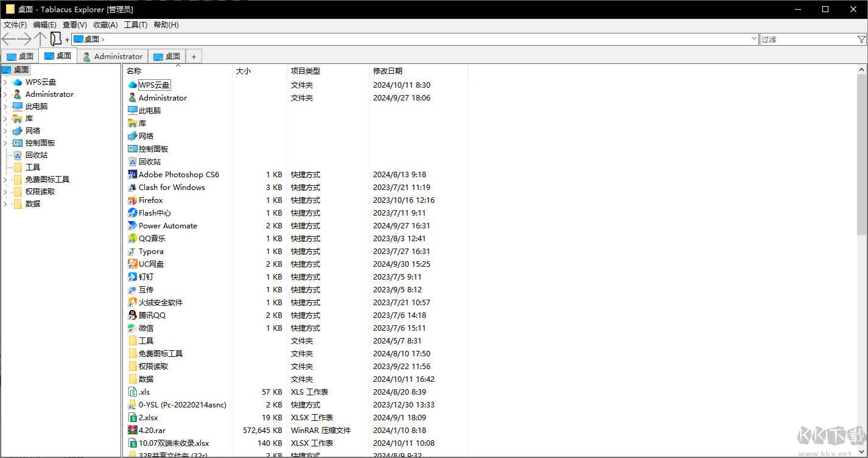The width and height of the screenshot is (868, 458).
Task: Click the Firefox shortcut icon
Action: coord(133,200)
